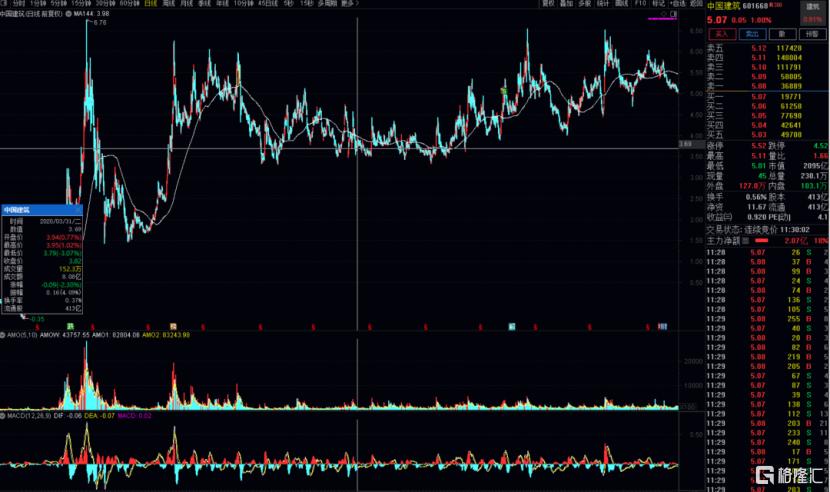Switch to 季线 quarterly chart
The image size is (830, 492).
204,3
